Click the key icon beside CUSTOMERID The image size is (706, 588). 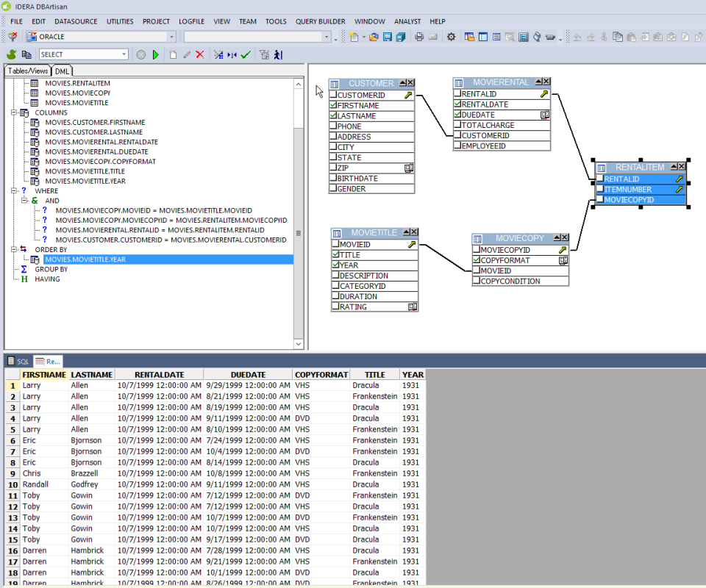408,95
